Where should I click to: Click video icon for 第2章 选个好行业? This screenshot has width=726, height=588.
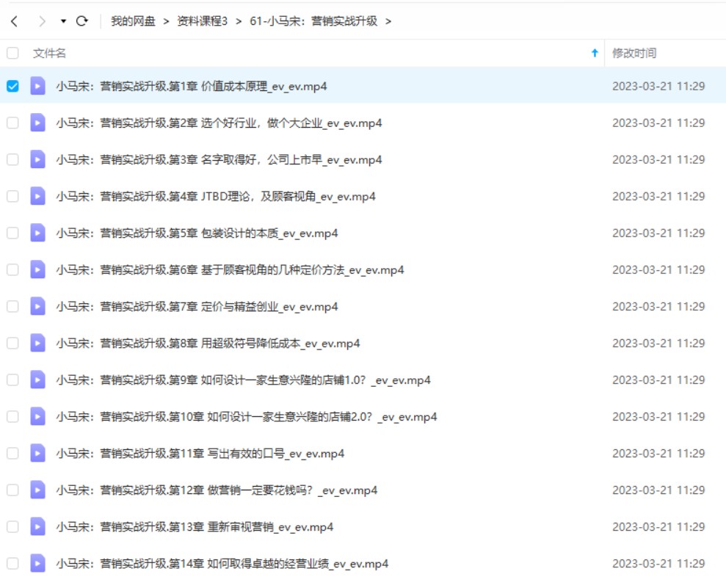tap(37, 123)
